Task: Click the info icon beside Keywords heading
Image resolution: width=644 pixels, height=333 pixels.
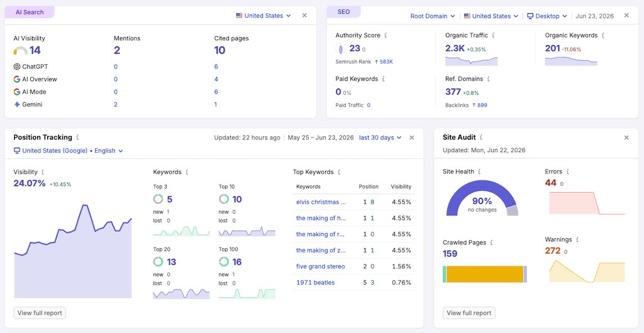Action: click(x=187, y=172)
